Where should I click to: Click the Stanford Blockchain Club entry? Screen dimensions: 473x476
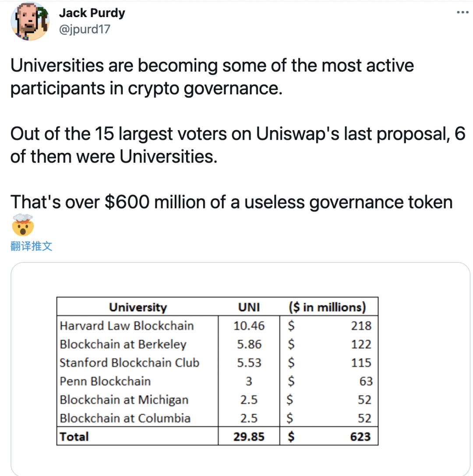pos(129,363)
